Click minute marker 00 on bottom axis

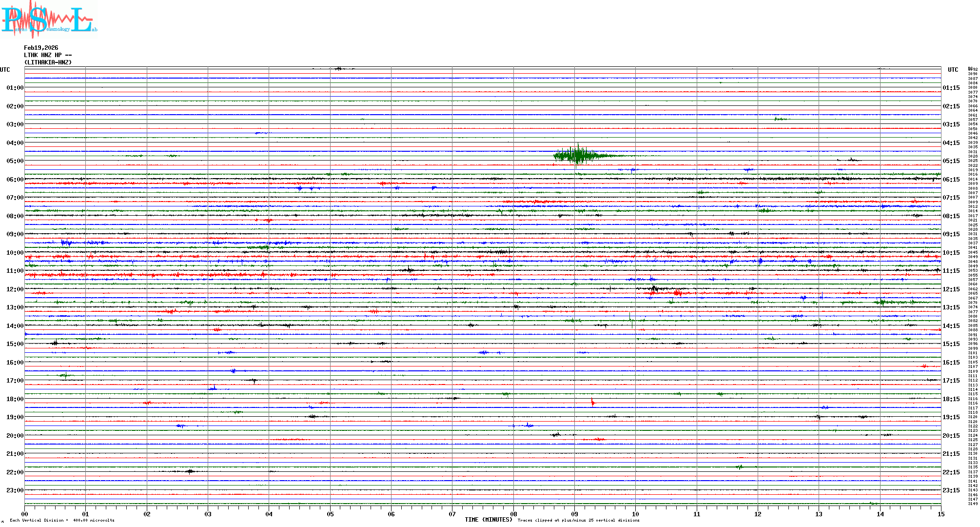(x=25, y=514)
